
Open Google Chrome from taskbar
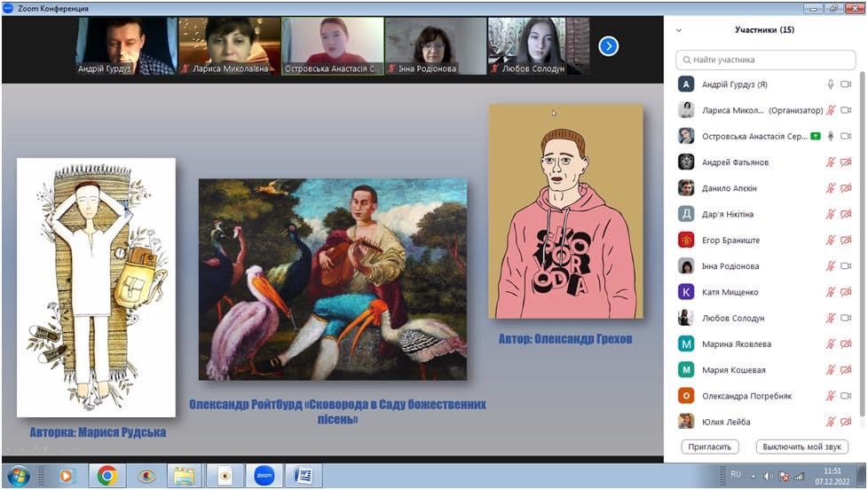point(107,476)
